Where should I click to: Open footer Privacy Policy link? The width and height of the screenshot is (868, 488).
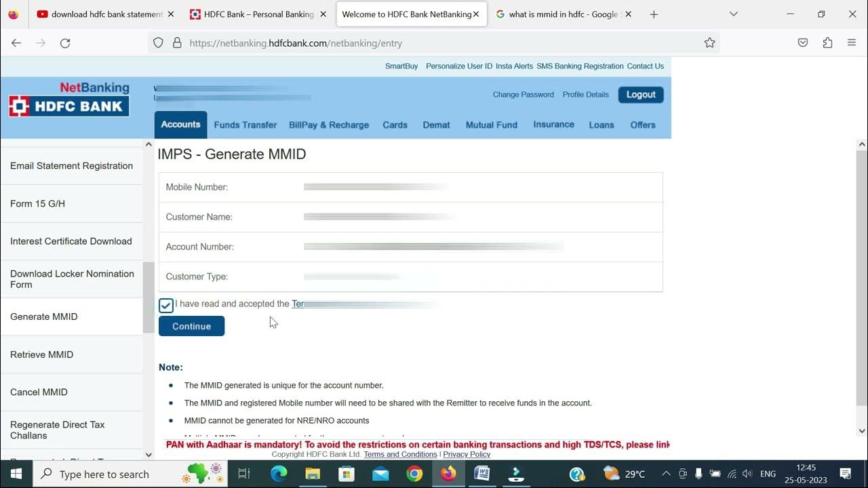click(467, 454)
